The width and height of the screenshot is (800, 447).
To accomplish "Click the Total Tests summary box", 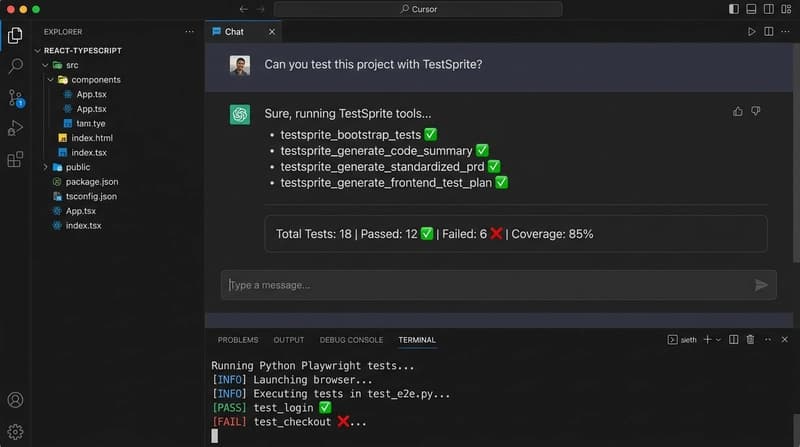I will pyautogui.click(x=516, y=234).
